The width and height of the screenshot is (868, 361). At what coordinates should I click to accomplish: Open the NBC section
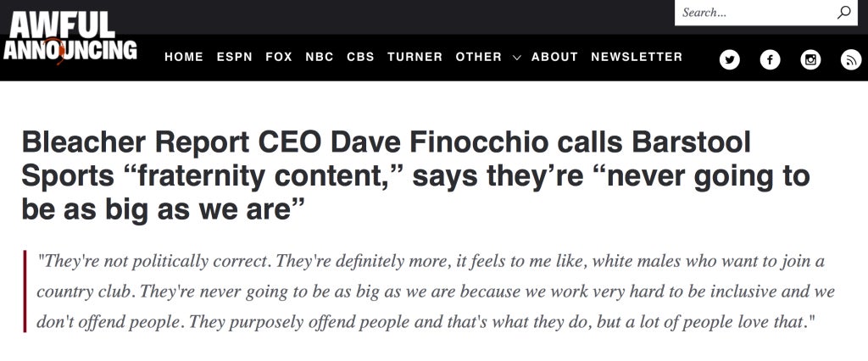tap(320, 57)
